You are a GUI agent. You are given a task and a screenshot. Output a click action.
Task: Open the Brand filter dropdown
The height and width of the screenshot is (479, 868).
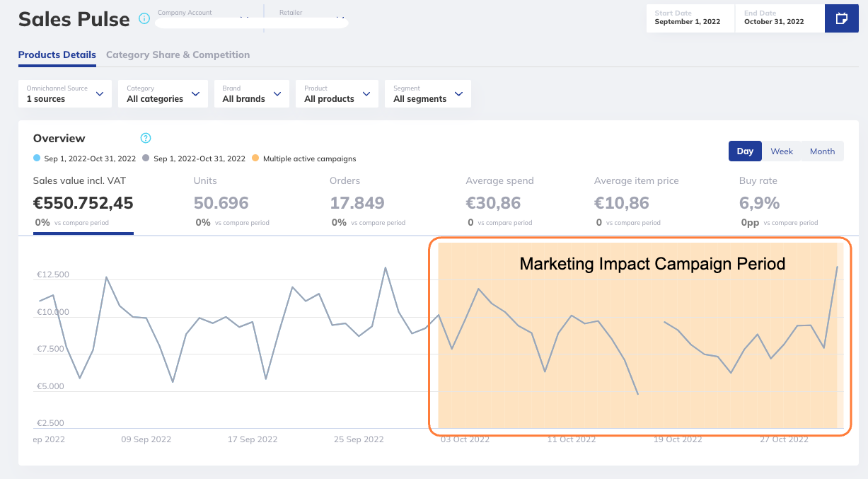click(252, 94)
